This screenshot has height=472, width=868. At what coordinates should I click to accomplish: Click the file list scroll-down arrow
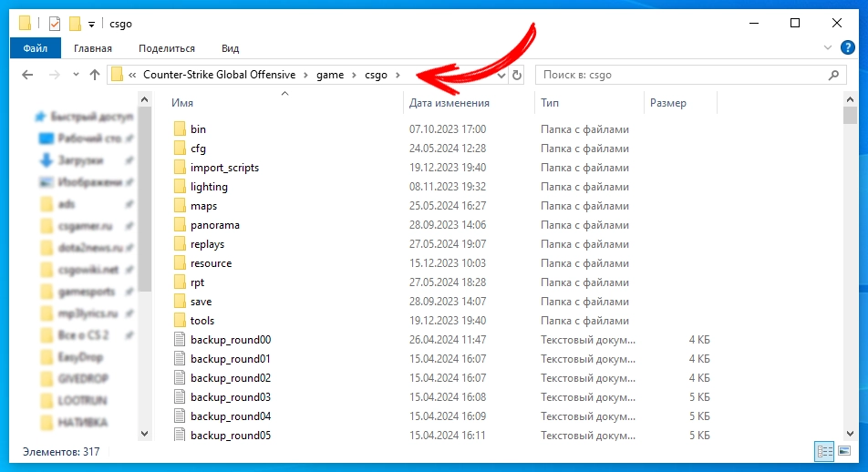click(x=851, y=434)
